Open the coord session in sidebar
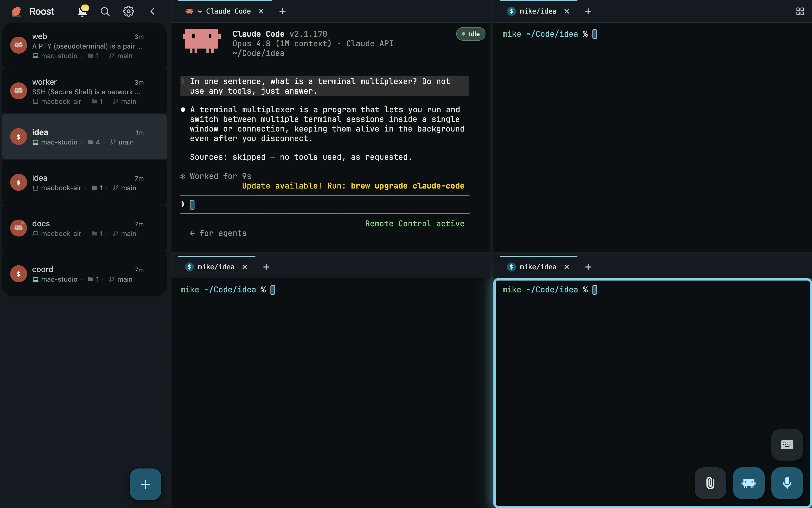This screenshot has width=812, height=508. click(x=85, y=274)
